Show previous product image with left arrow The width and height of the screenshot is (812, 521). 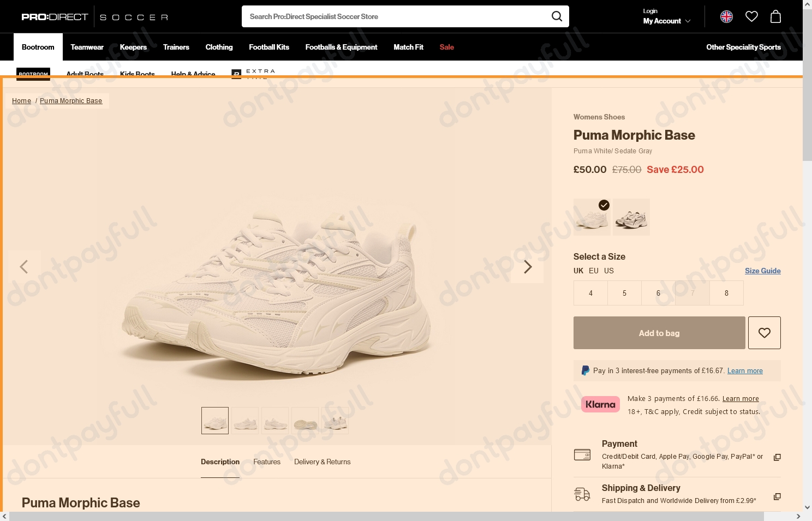[x=24, y=267]
